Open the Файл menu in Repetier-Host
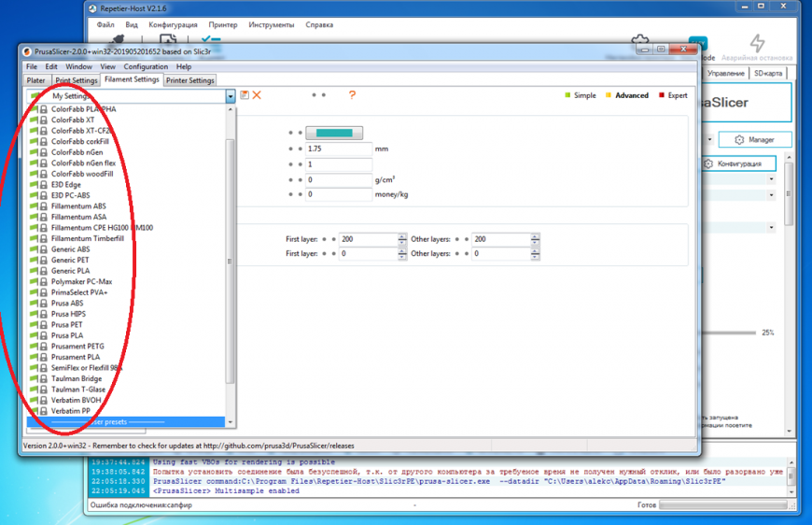The height and width of the screenshot is (525, 812). (x=105, y=25)
